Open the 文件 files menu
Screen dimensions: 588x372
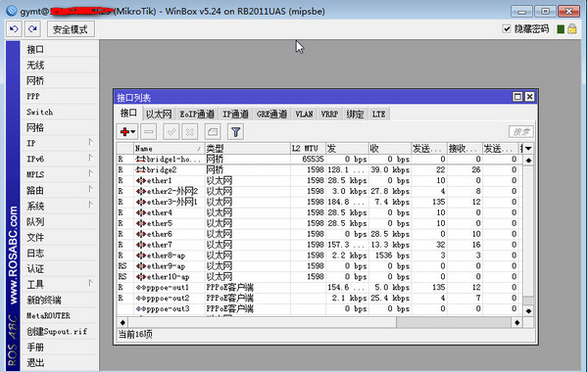tap(60, 238)
